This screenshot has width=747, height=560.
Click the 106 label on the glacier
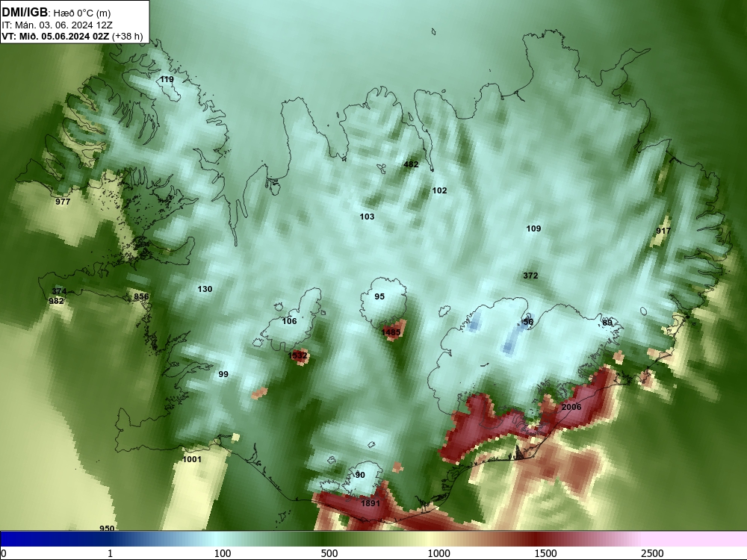289,321
